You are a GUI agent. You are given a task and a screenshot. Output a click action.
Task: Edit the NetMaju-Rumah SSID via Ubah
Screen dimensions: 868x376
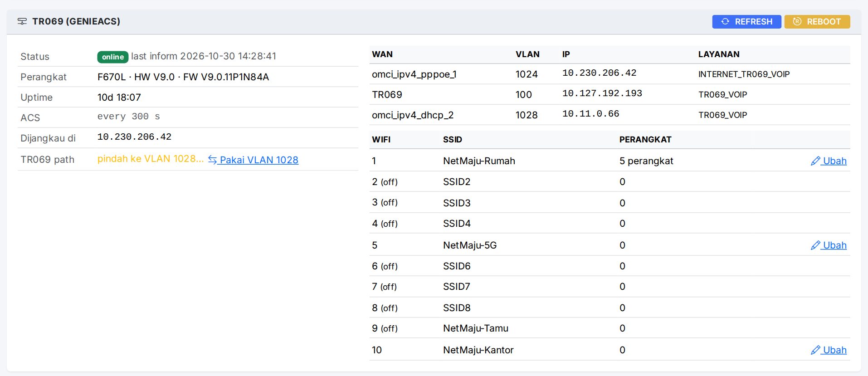834,161
